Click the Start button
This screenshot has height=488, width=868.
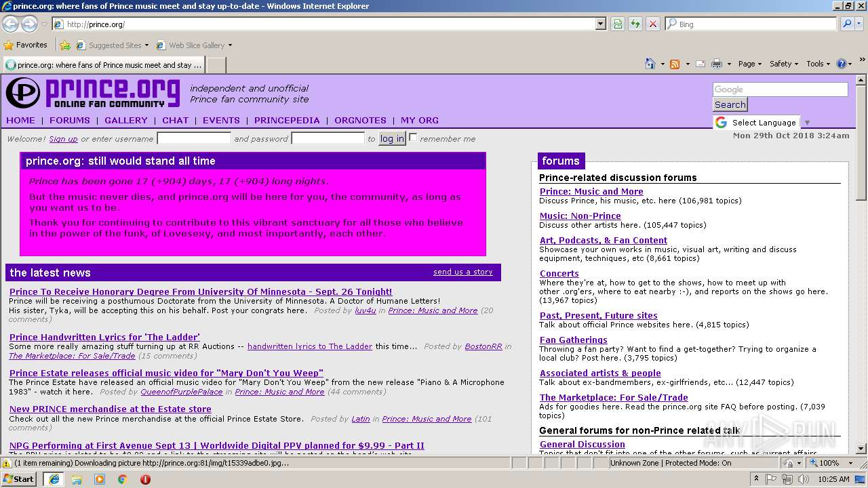coord(19,479)
